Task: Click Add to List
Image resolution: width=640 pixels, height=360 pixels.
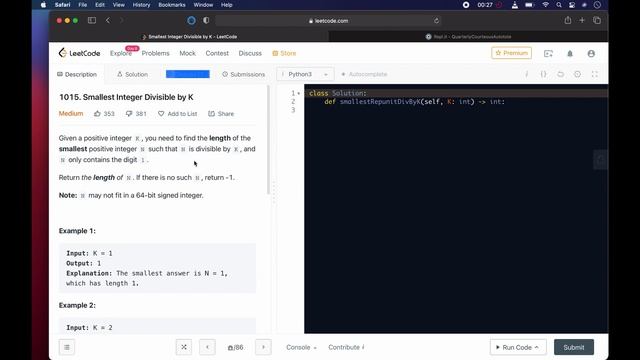Action: click(x=178, y=113)
